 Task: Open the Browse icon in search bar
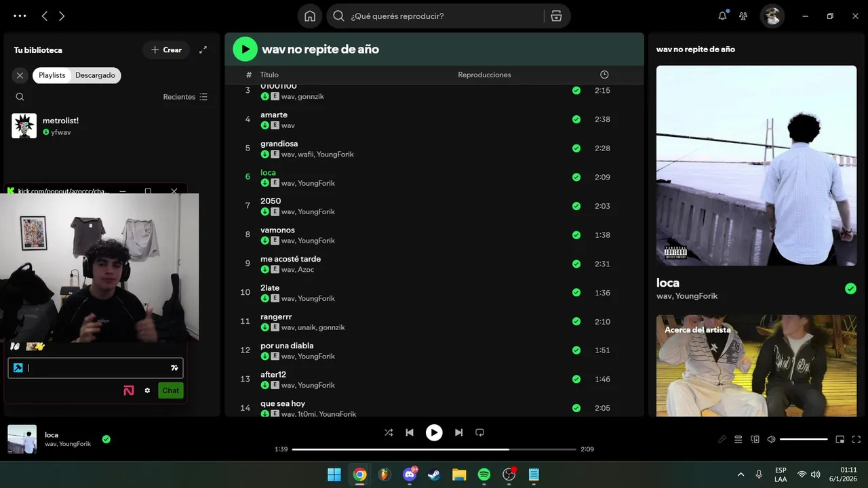coord(556,16)
